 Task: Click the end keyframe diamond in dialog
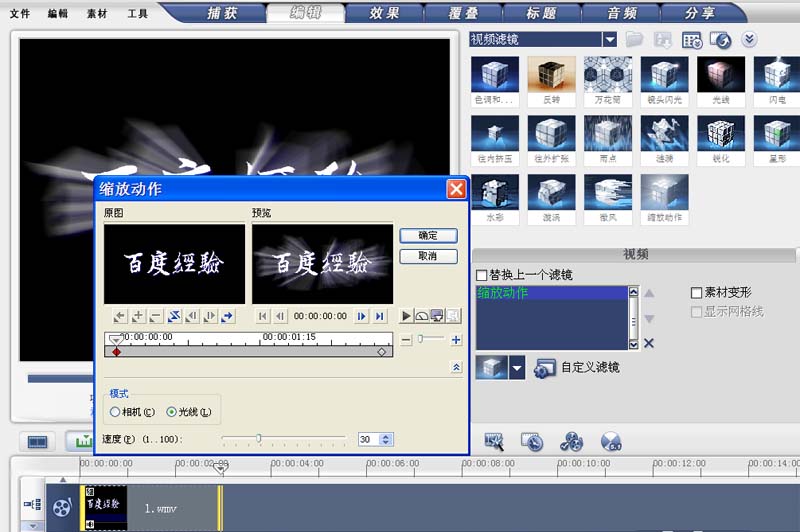381,352
